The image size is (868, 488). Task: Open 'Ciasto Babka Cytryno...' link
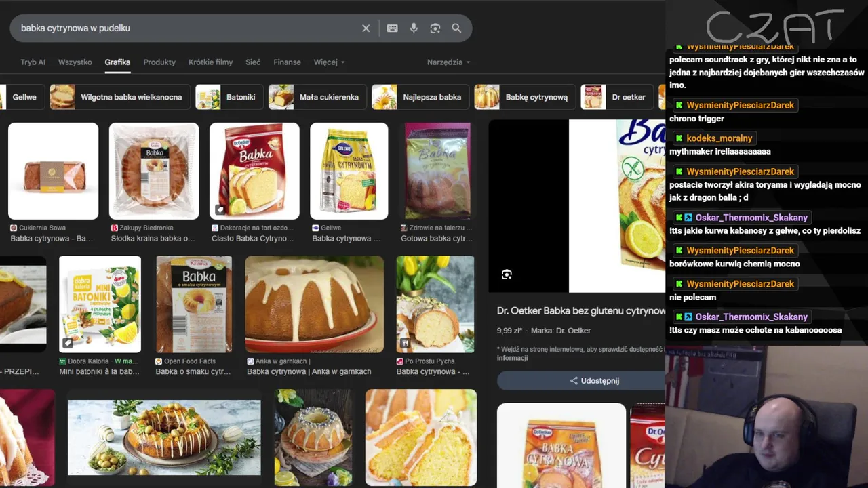pyautogui.click(x=252, y=239)
